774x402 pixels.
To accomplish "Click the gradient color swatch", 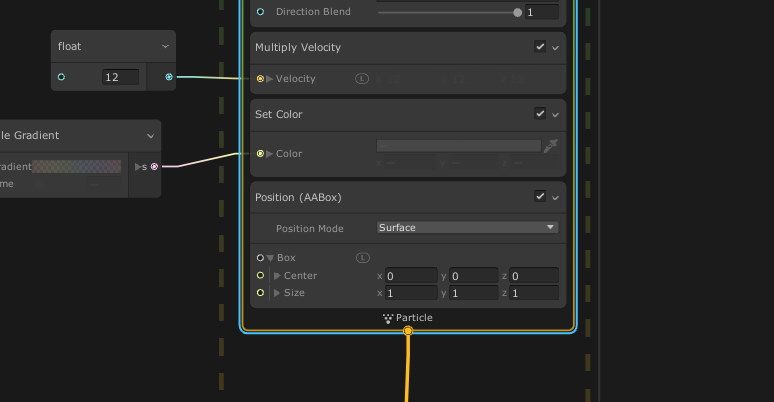I will point(78,166).
